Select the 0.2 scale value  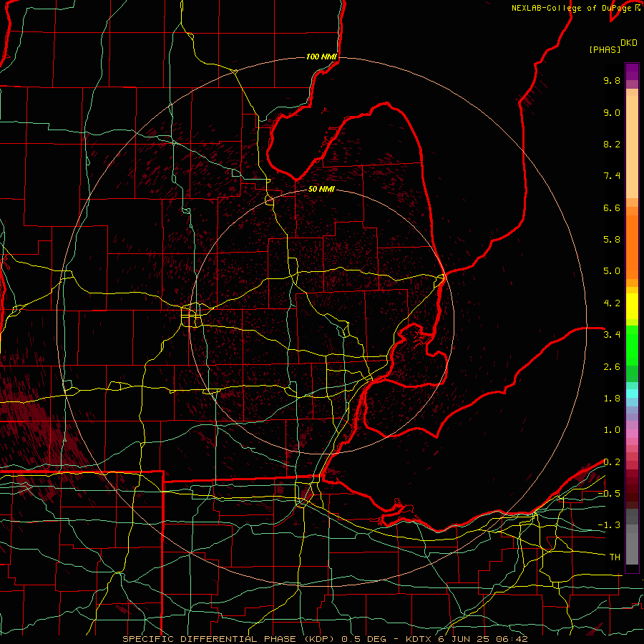point(612,462)
